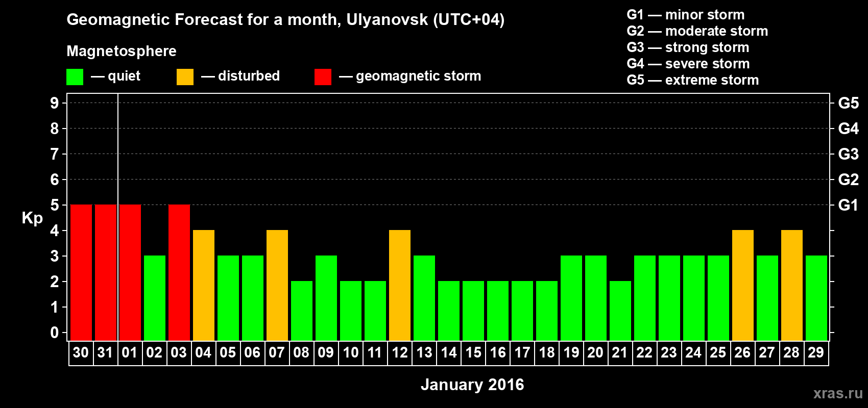This screenshot has height=408, width=868.
Task: Click the date label 30 on the axis
Action: (81, 352)
